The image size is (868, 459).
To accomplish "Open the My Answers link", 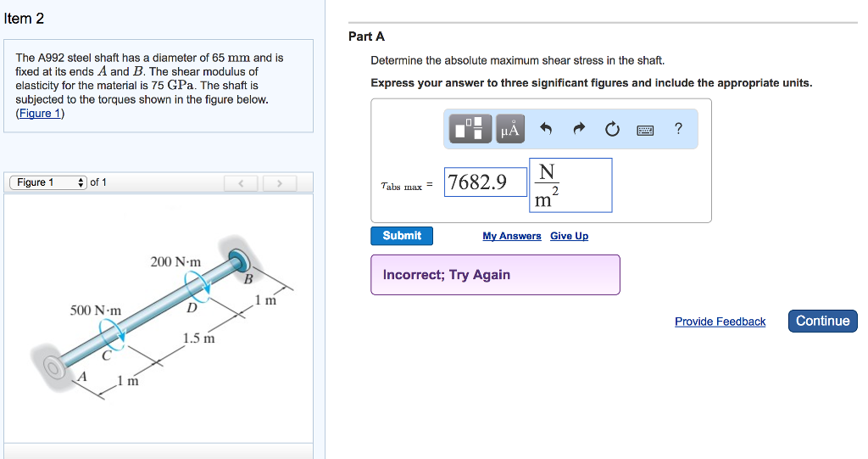I will coord(512,236).
